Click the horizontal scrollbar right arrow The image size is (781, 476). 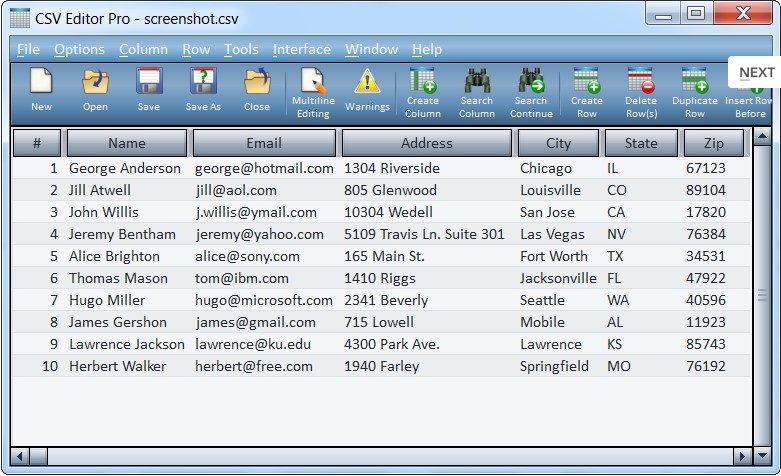[743, 456]
